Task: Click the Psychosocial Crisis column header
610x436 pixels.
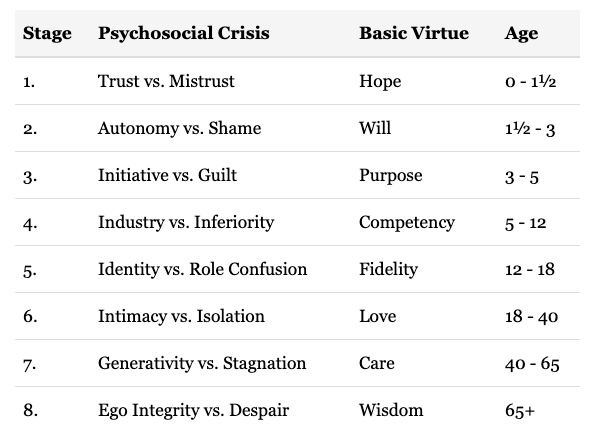Action: point(183,34)
